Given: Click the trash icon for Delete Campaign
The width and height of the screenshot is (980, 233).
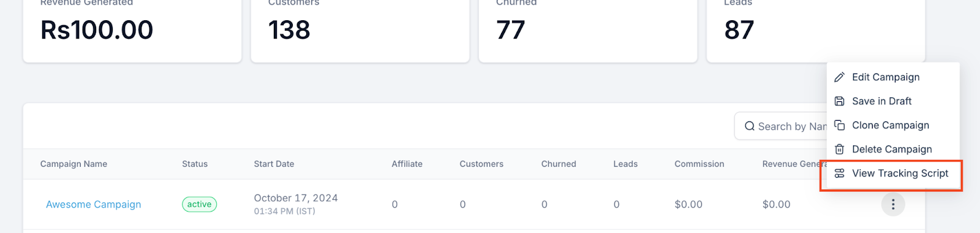Looking at the screenshot, I should pos(839,149).
